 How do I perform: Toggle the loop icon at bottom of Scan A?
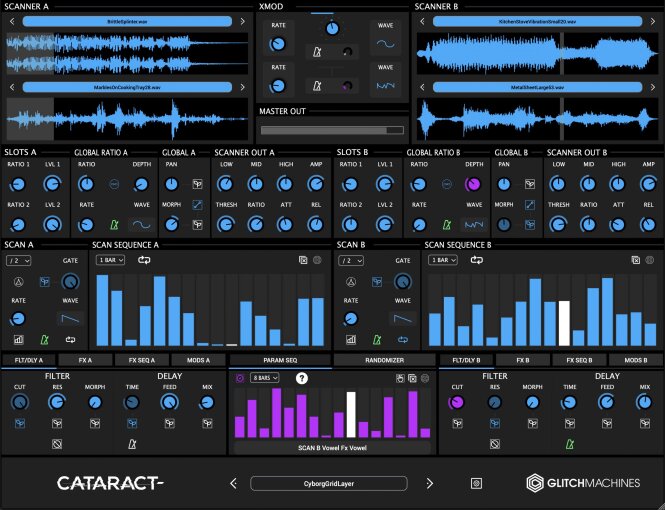click(70, 339)
